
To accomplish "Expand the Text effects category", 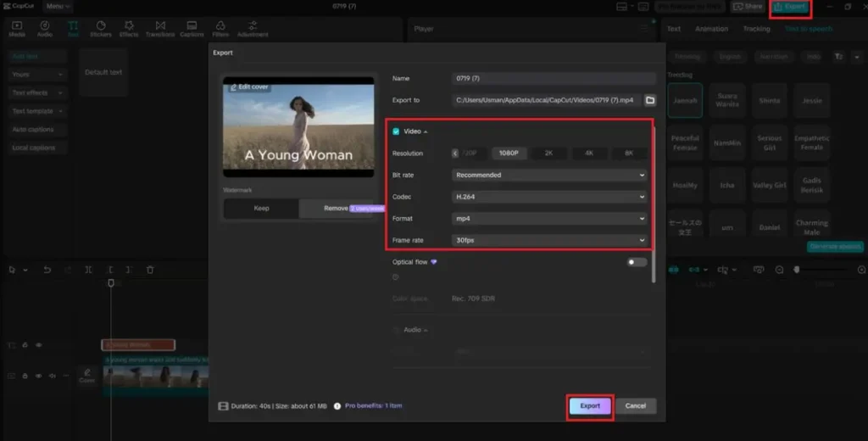I will (x=37, y=92).
